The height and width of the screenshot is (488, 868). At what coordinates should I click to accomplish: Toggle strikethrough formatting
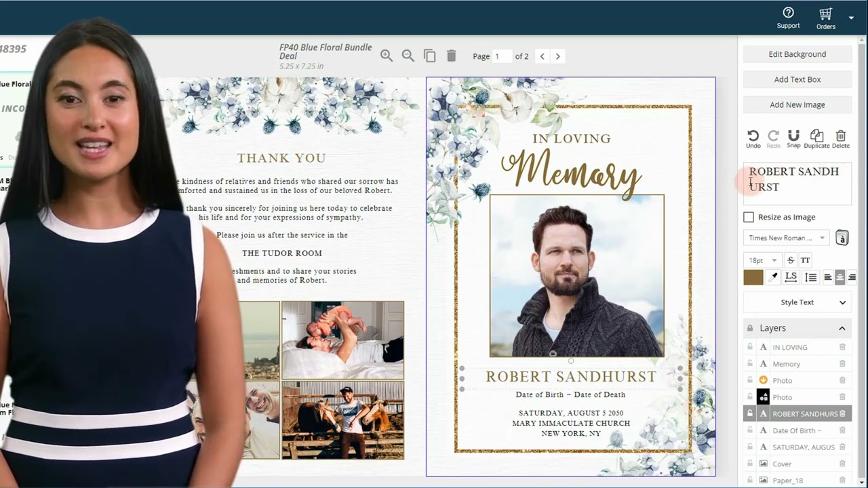point(791,260)
